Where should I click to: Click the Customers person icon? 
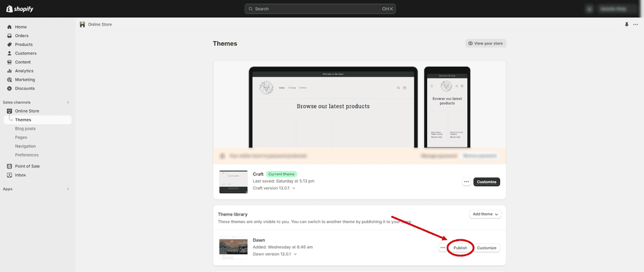9,53
